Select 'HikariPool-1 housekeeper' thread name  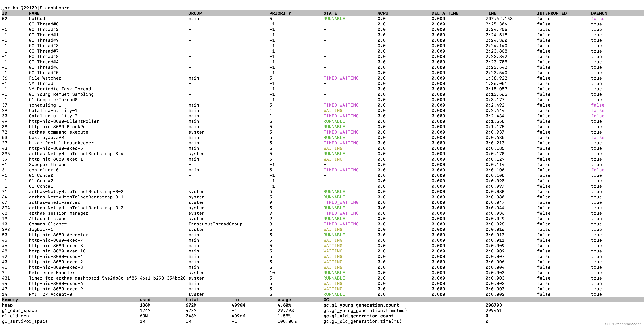point(61,143)
